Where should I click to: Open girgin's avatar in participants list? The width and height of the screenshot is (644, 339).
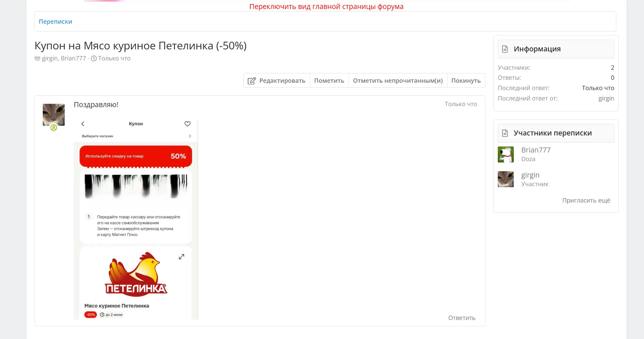pos(506,179)
